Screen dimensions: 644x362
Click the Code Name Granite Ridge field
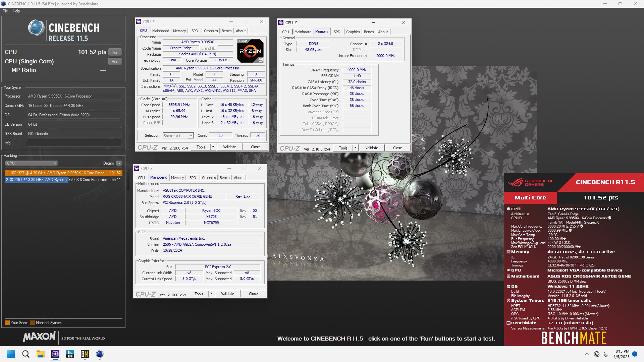[180, 48]
